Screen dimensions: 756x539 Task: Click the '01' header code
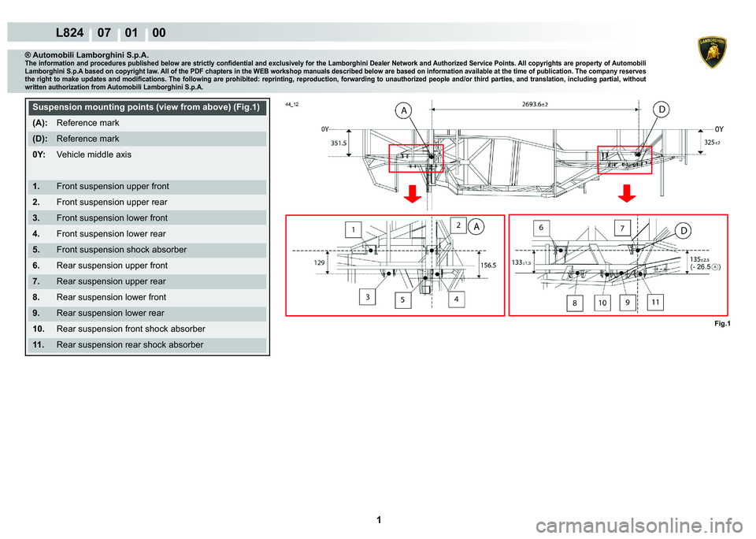pyautogui.click(x=132, y=33)
